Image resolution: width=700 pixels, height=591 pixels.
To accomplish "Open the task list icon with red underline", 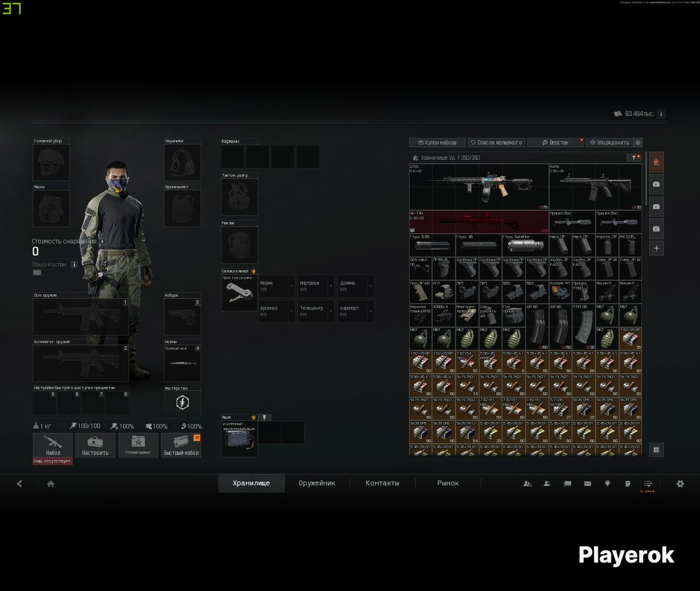I will click(648, 484).
